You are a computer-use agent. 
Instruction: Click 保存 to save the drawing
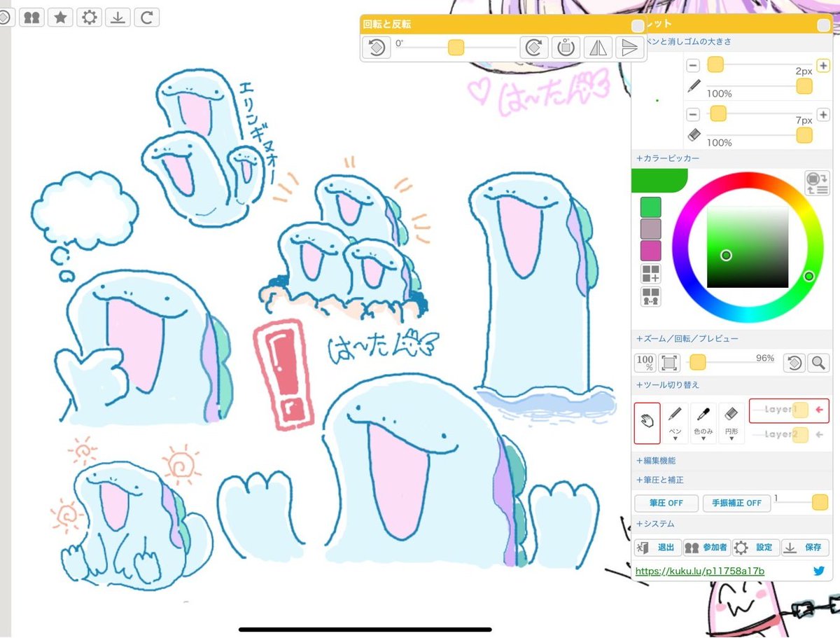coord(805,548)
